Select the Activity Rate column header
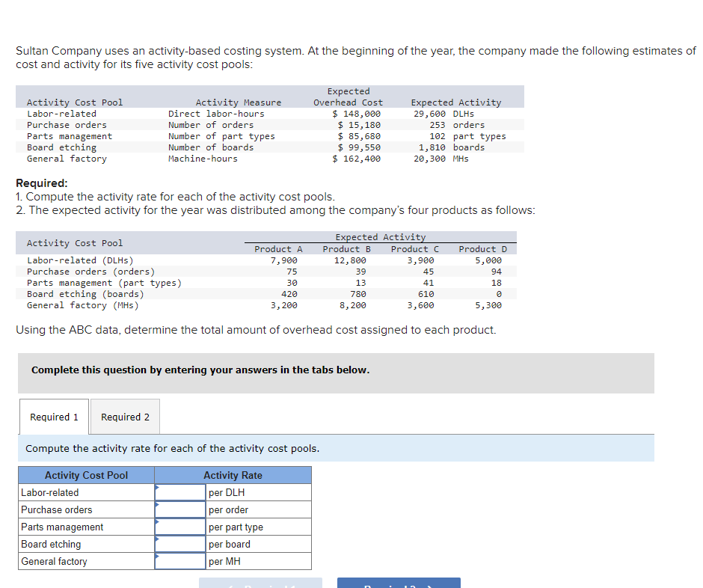This screenshot has width=703, height=588. point(233,474)
